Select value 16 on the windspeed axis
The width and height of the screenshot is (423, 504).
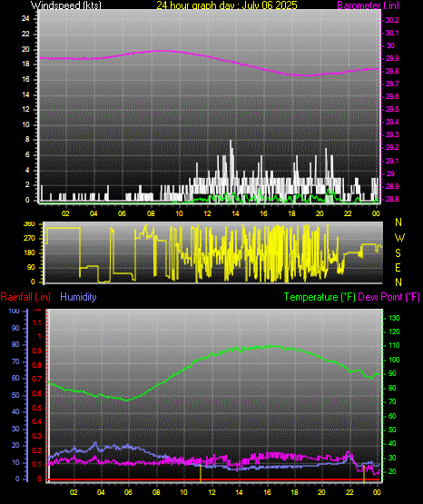click(25, 79)
